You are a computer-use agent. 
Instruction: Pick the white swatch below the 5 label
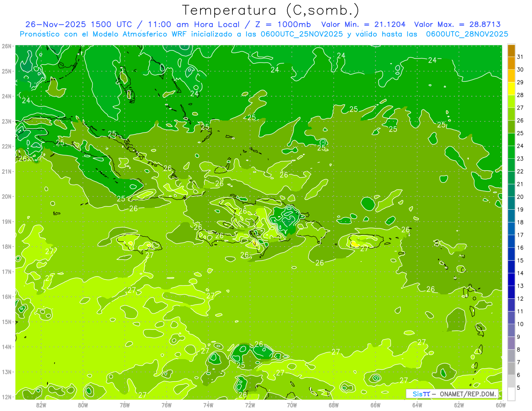511,394
